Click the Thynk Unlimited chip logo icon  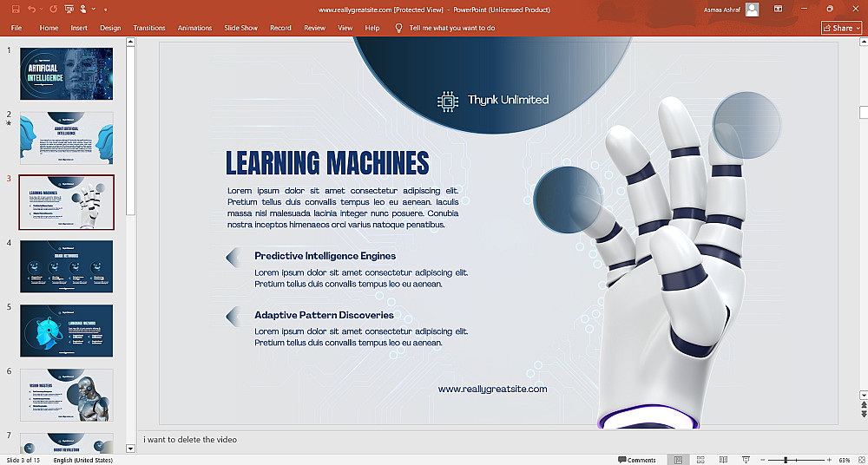click(x=448, y=101)
